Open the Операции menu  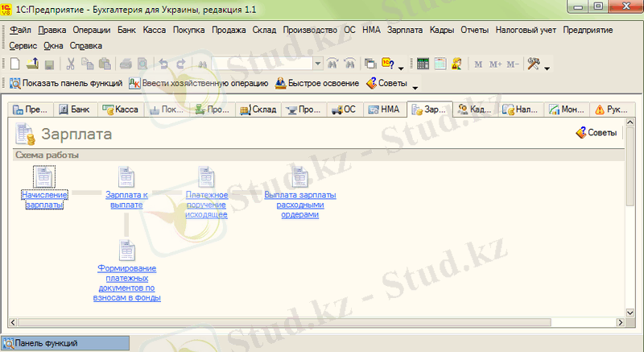click(92, 30)
